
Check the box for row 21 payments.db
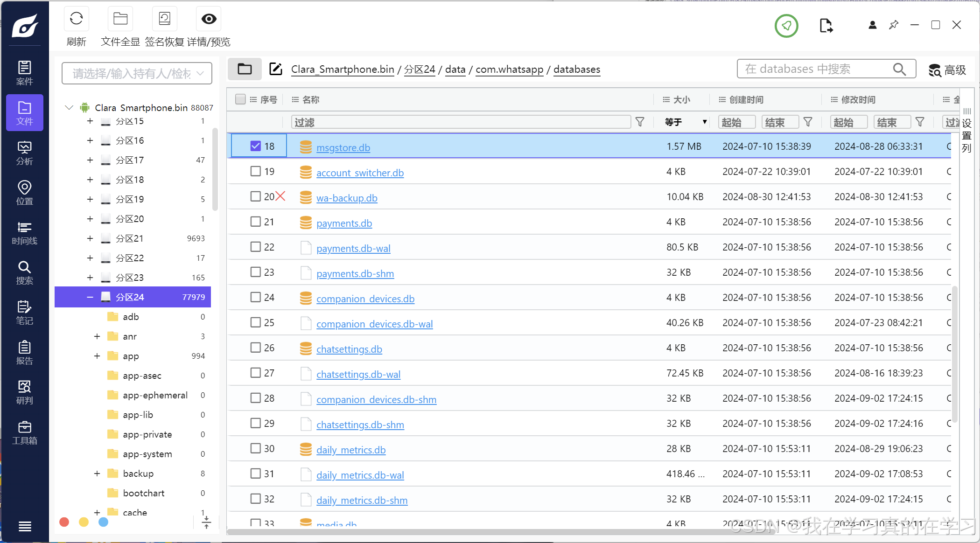(255, 222)
